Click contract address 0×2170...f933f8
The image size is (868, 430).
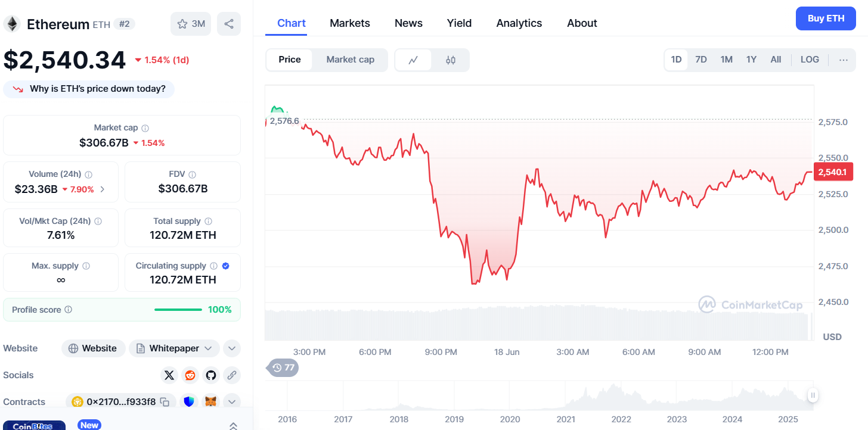pyautogui.click(x=121, y=402)
